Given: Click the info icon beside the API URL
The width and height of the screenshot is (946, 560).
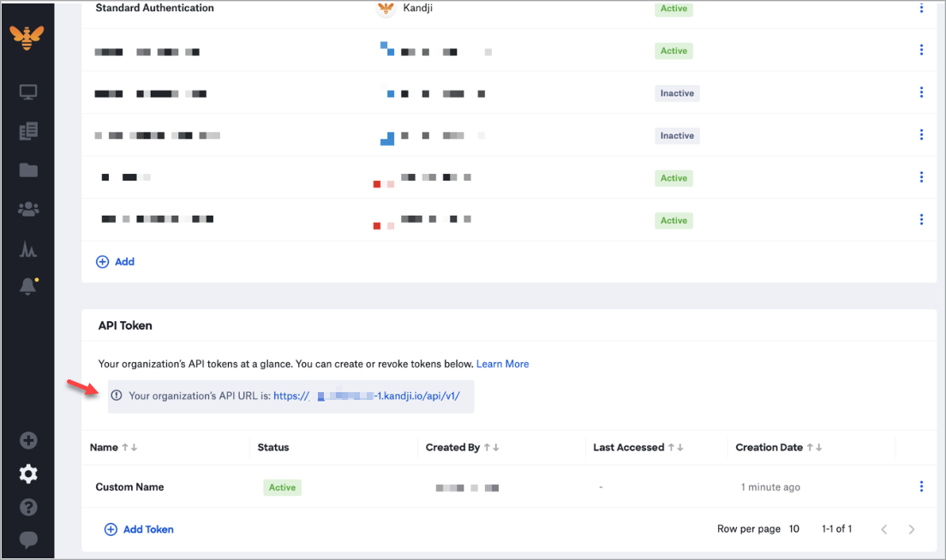Looking at the screenshot, I should pos(117,396).
